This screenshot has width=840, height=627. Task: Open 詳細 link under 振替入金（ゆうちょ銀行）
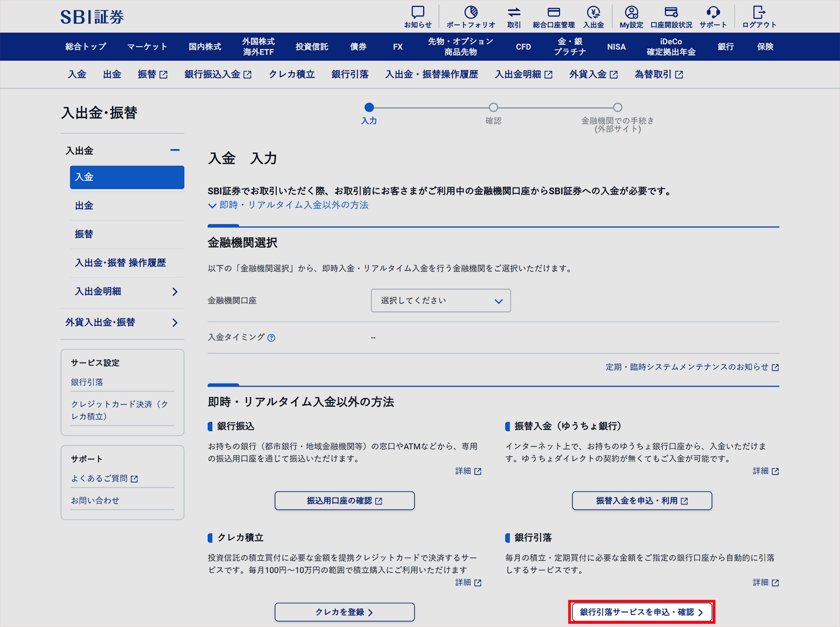[x=766, y=471]
